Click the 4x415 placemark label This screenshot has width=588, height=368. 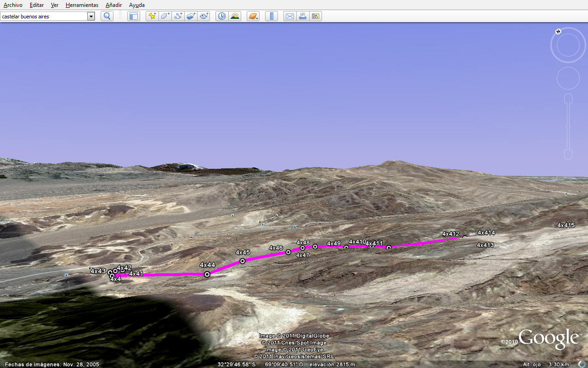566,225
